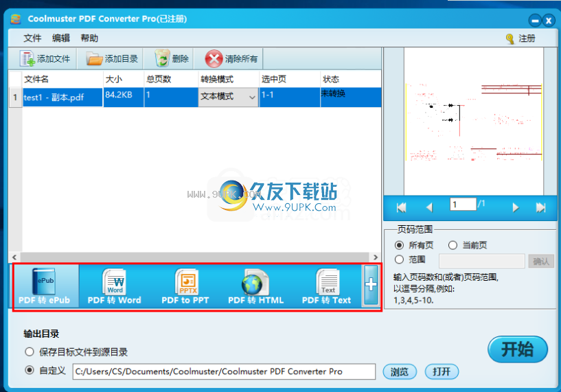Screen dimensions: 561x392
Task: Click the page range text input field
Action: (481, 261)
